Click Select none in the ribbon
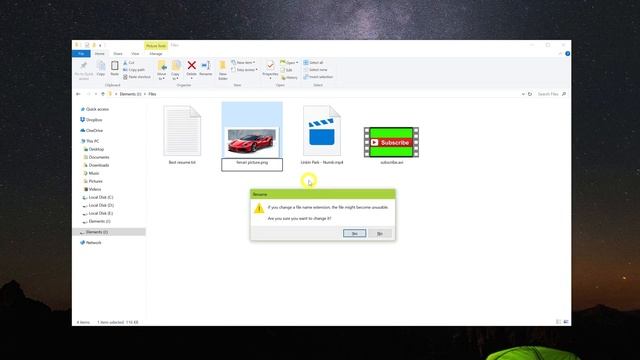 315,70
